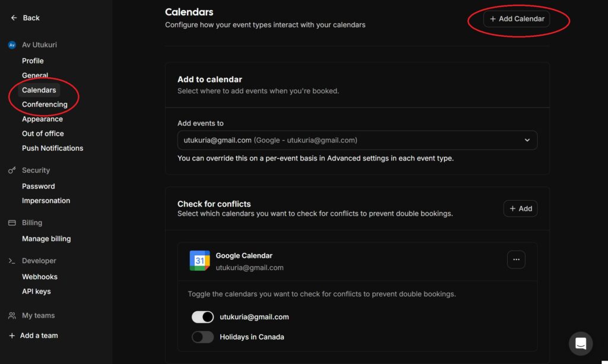
Task: Click the Security key icon
Action: point(12,170)
